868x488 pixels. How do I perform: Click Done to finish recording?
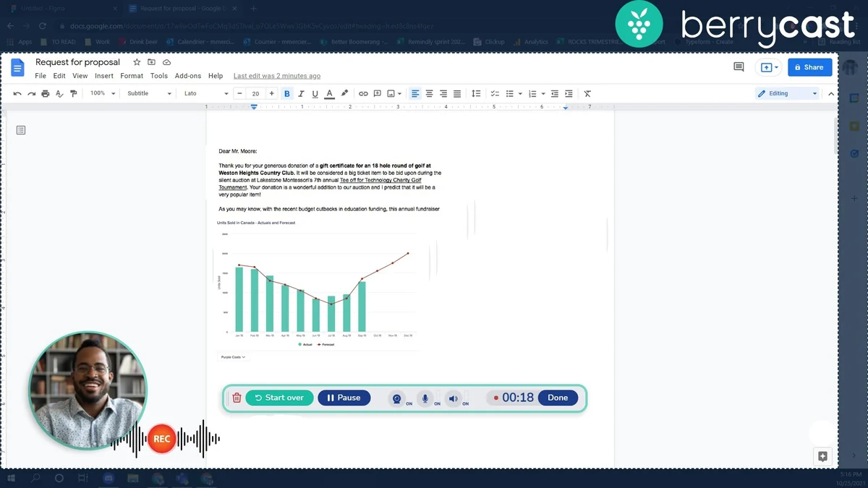click(558, 398)
